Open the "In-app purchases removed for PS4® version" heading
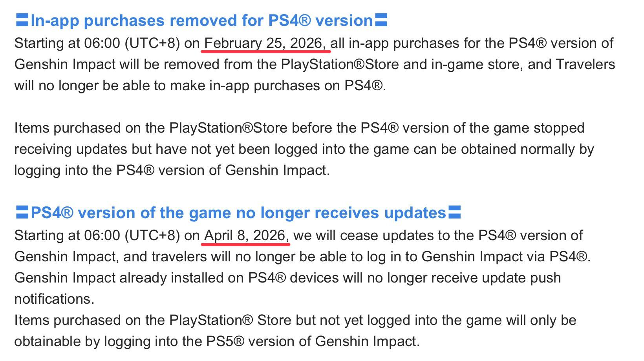Viewport: 644px width, 361px height. pos(201,20)
